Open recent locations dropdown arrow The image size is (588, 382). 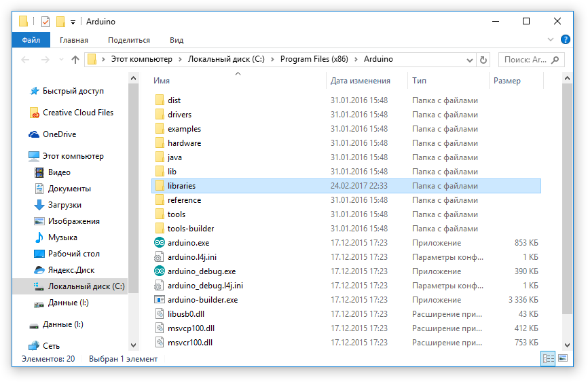tap(62, 60)
